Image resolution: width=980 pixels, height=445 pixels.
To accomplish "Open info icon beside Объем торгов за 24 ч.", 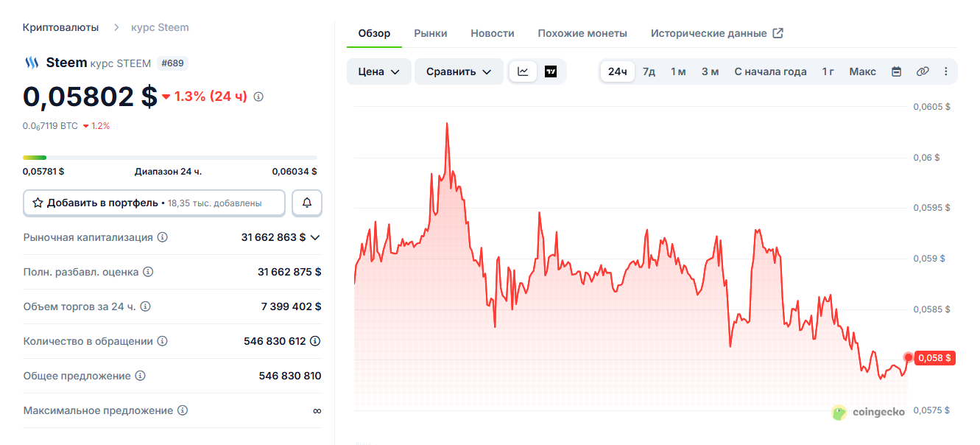I will [146, 306].
